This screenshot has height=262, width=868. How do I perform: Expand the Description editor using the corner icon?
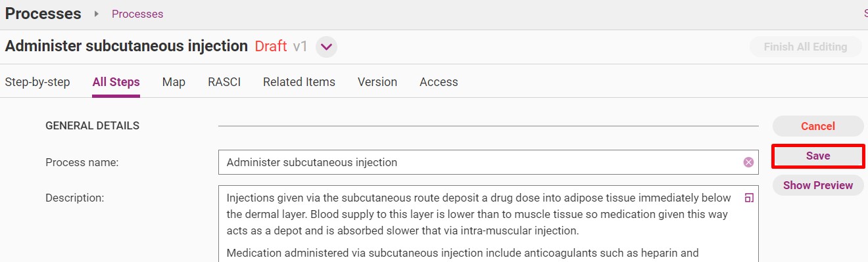(749, 198)
